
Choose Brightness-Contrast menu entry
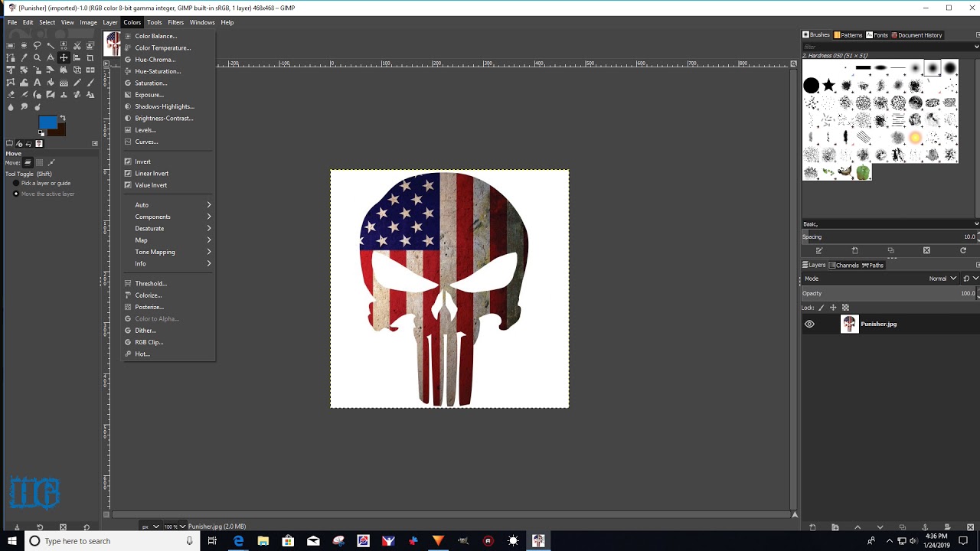pos(168,118)
